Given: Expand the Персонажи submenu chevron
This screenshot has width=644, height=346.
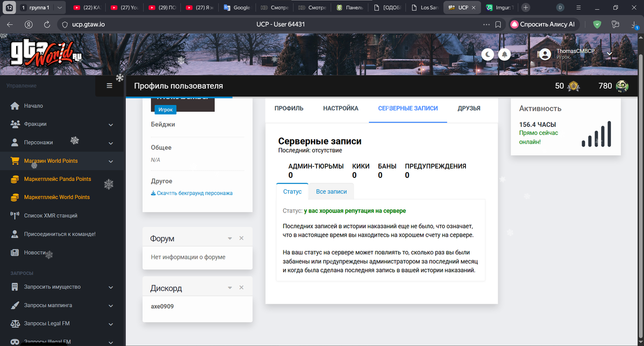Looking at the screenshot, I should 111,143.
